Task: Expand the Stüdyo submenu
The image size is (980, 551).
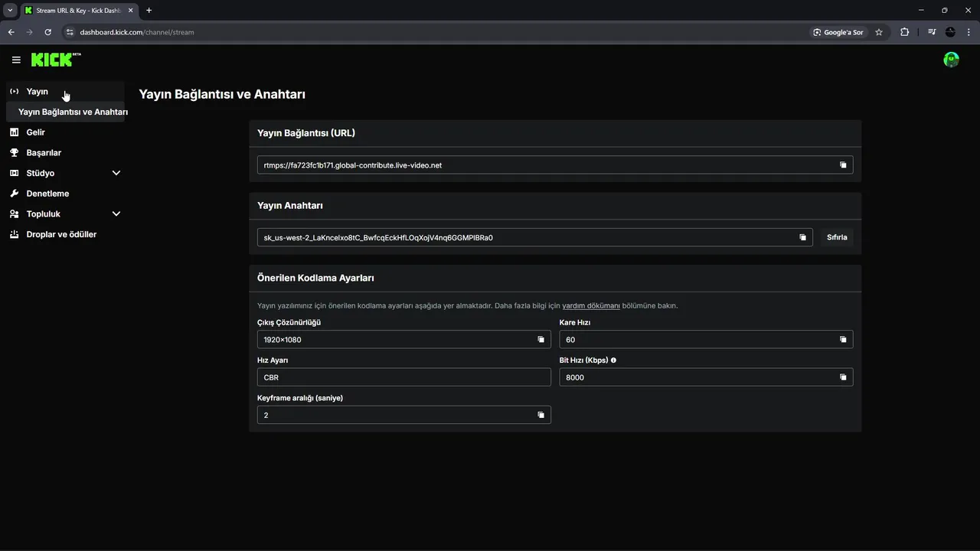Action: pyautogui.click(x=116, y=173)
